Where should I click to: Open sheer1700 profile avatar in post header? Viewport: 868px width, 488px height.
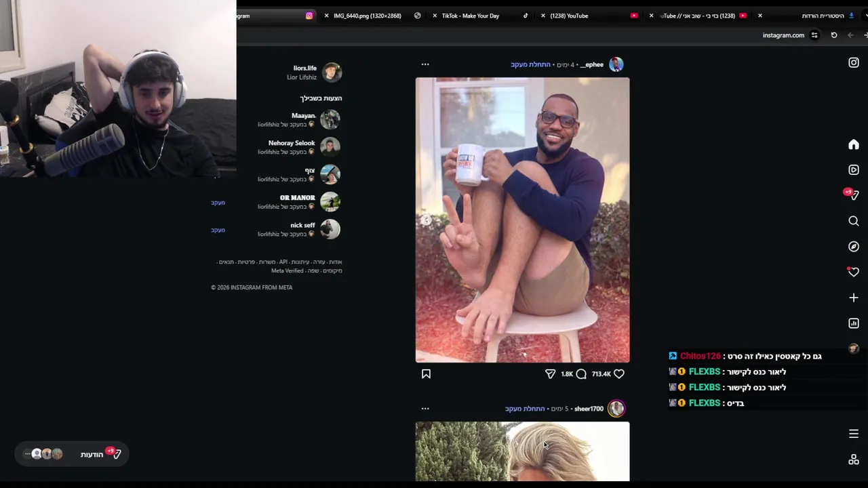coord(616,409)
